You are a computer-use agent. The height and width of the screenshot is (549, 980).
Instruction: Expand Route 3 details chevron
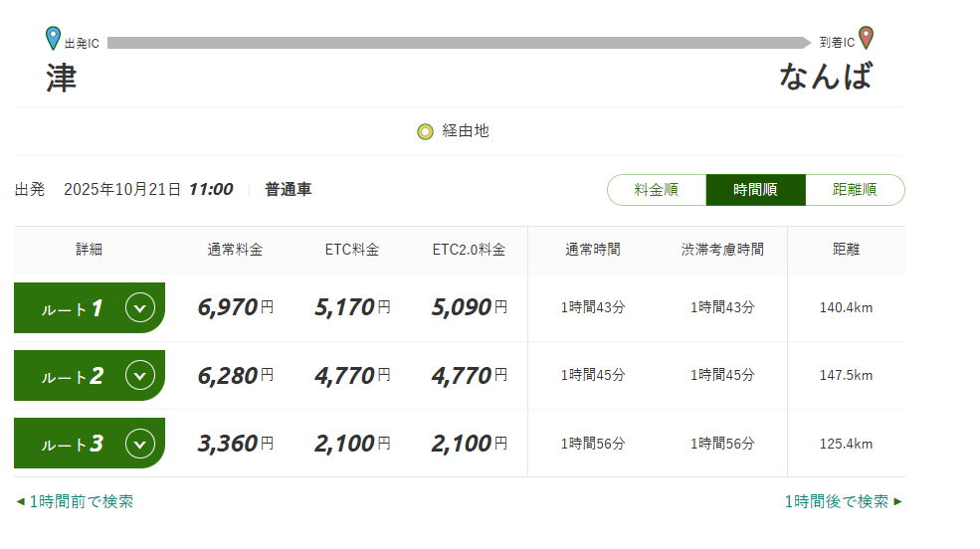point(140,444)
